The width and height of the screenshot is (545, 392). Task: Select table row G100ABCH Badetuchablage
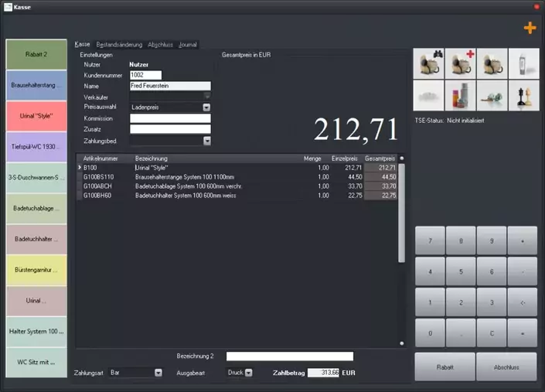[237, 186]
